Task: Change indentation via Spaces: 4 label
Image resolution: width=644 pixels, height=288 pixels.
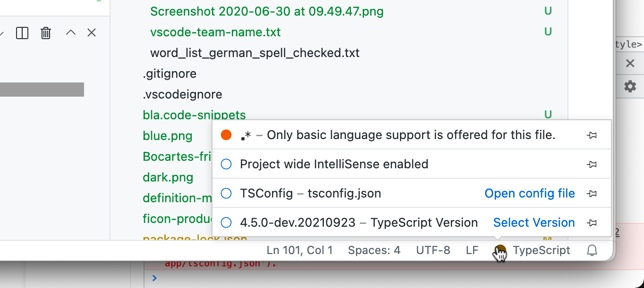Action: (374, 250)
